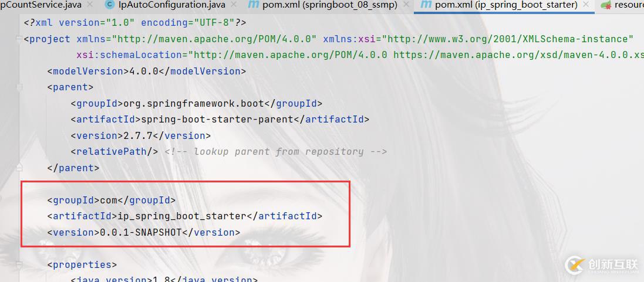Open the pom.xml (springboot_08_ssmp) tab
The height and width of the screenshot is (282, 644).
330,5
